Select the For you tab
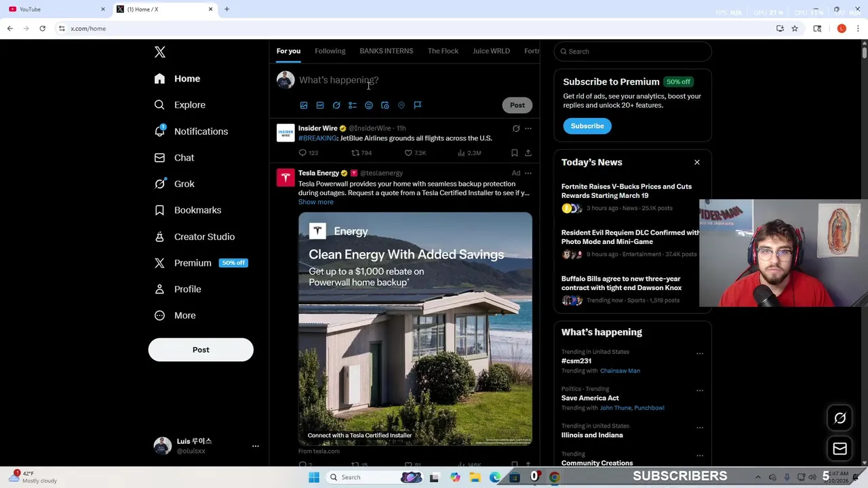This screenshot has width=868, height=488. [x=288, y=51]
